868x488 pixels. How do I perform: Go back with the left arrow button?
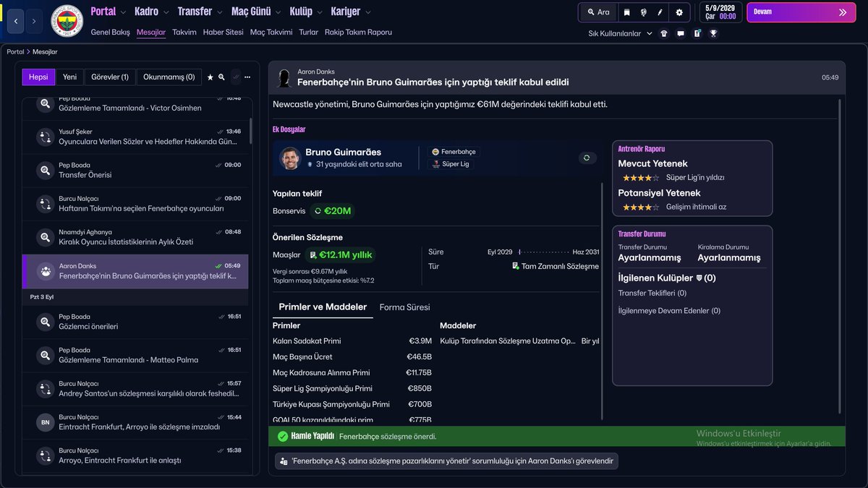pyautogui.click(x=17, y=21)
